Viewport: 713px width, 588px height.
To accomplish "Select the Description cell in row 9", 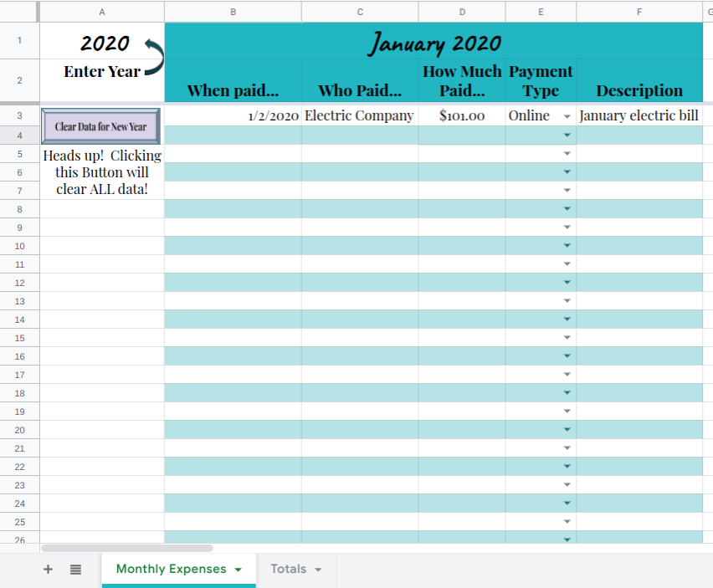I will [639, 228].
